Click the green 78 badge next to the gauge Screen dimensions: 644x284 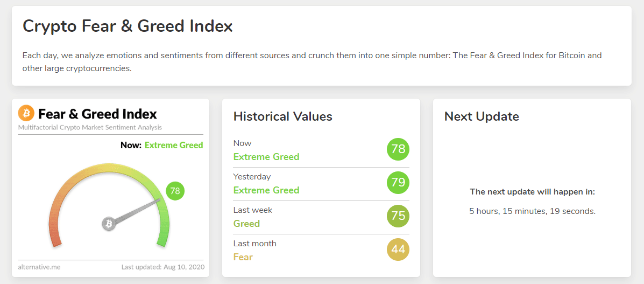click(175, 191)
